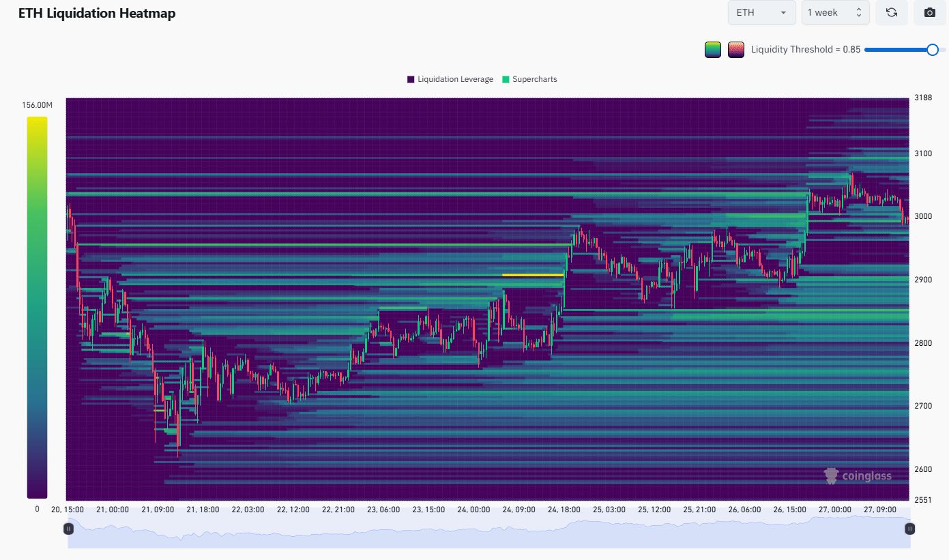Toggle the Liquidation Leverage legend series

coord(450,79)
